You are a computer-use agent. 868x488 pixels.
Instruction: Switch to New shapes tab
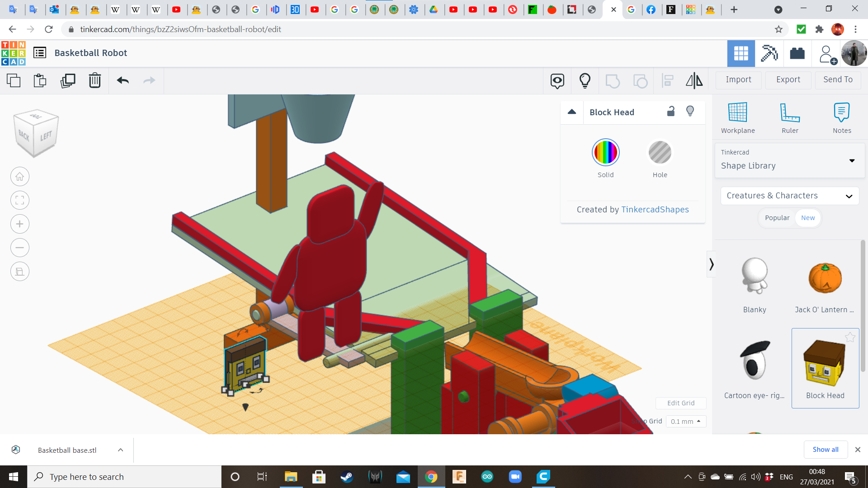(x=808, y=218)
